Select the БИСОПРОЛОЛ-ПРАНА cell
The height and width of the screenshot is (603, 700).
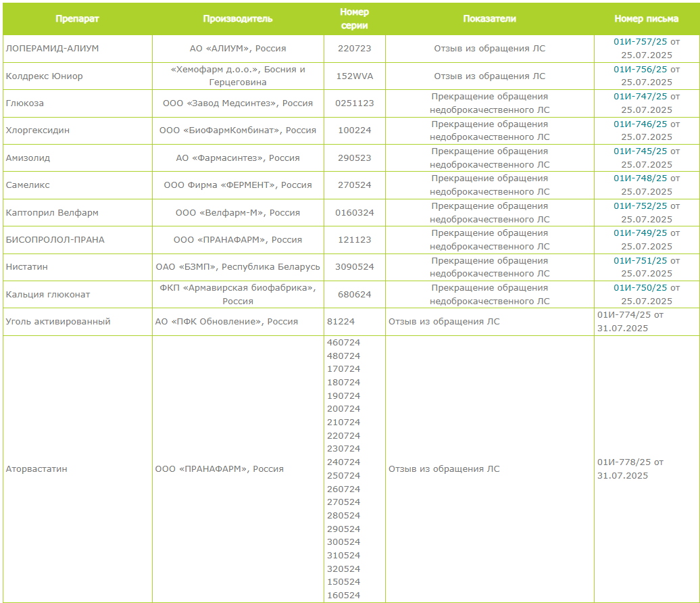pyautogui.click(x=77, y=240)
